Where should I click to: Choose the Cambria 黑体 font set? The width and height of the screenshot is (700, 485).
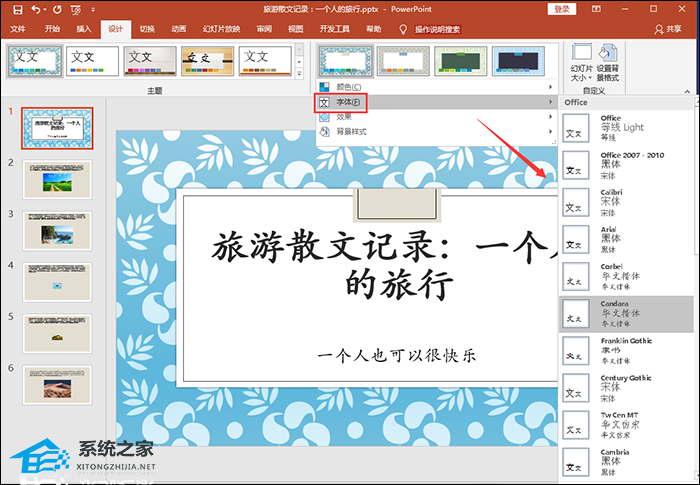(626, 462)
